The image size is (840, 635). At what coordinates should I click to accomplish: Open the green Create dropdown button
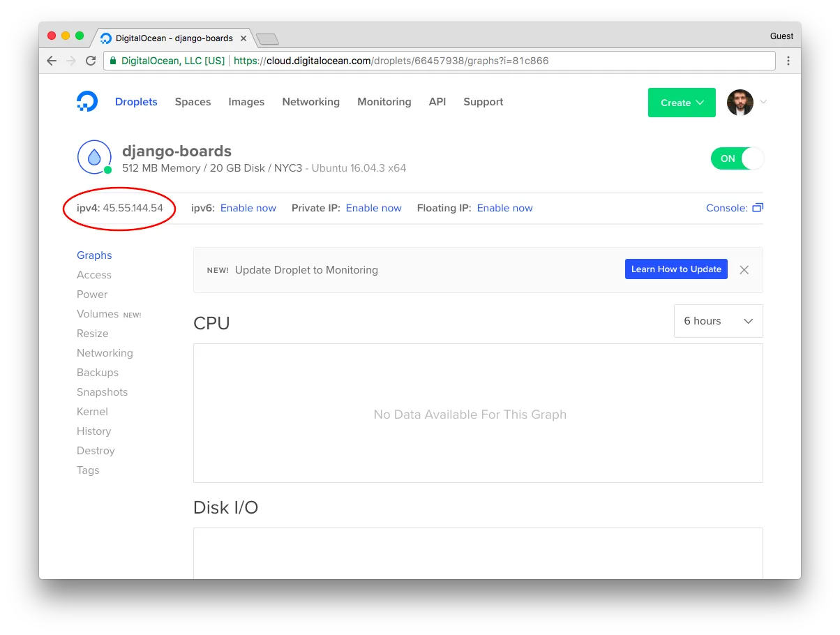[x=682, y=103]
